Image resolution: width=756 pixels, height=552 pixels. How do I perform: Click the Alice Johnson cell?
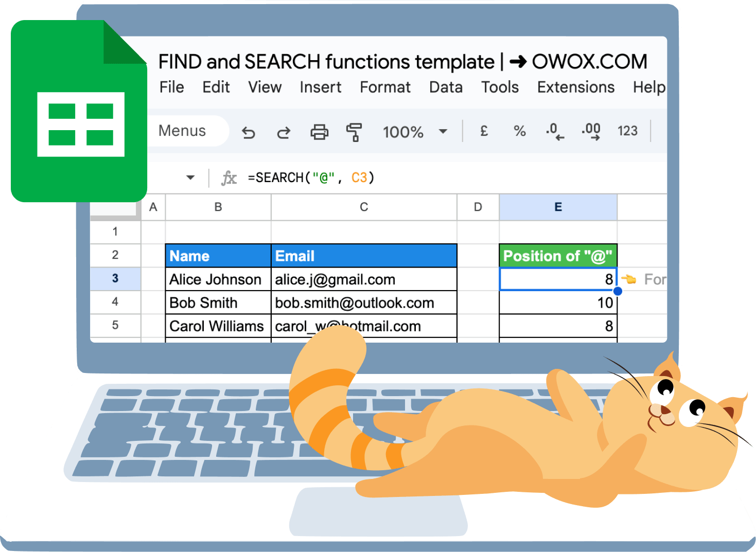[x=218, y=279]
